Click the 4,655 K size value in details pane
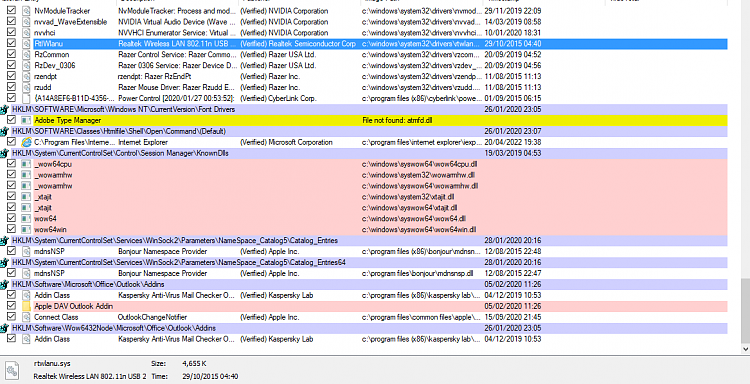The height and width of the screenshot is (384, 750). point(194,364)
